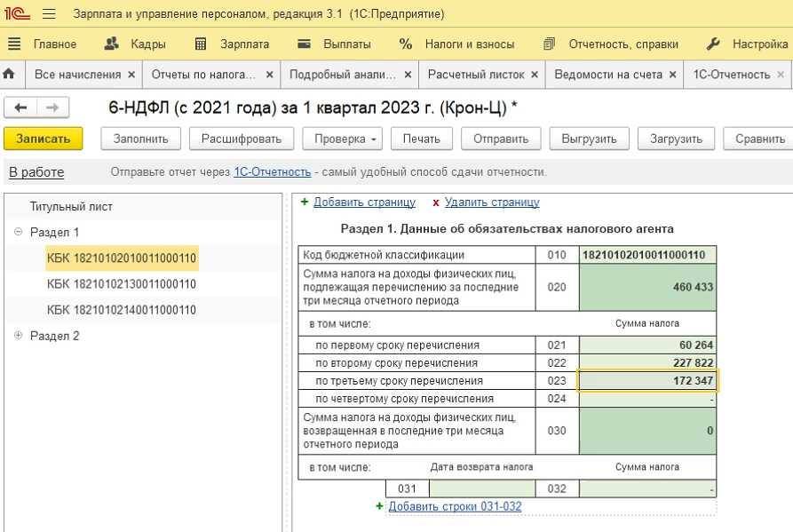Click the Записать button
This screenshot has width=793, height=532.
coord(43,139)
